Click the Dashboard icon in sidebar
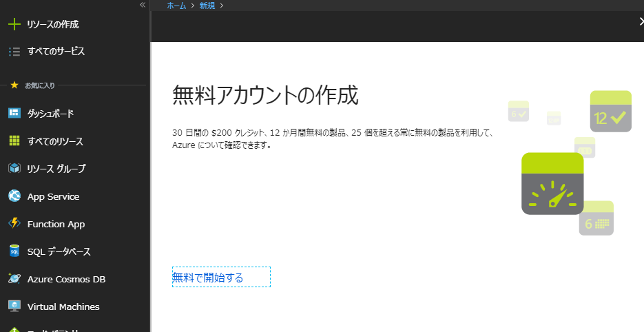This screenshot has height=332, width=644. [x=14, y=114]
